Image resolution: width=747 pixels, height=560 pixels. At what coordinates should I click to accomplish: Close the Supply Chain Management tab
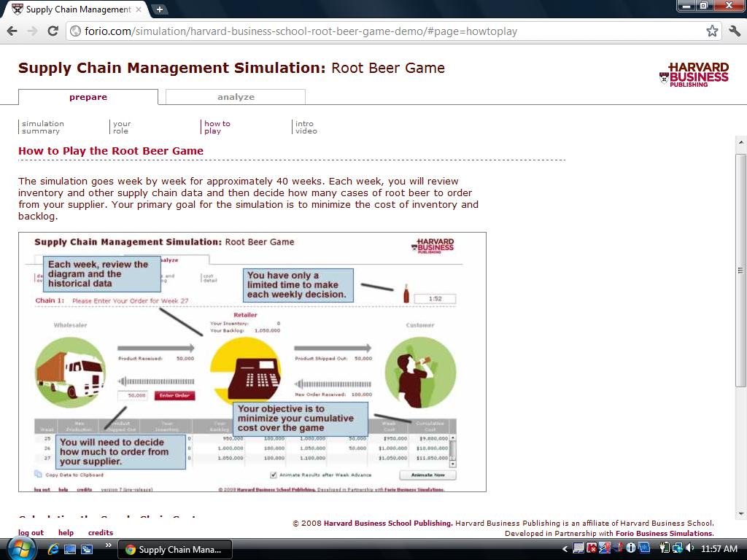pos(139,9)
